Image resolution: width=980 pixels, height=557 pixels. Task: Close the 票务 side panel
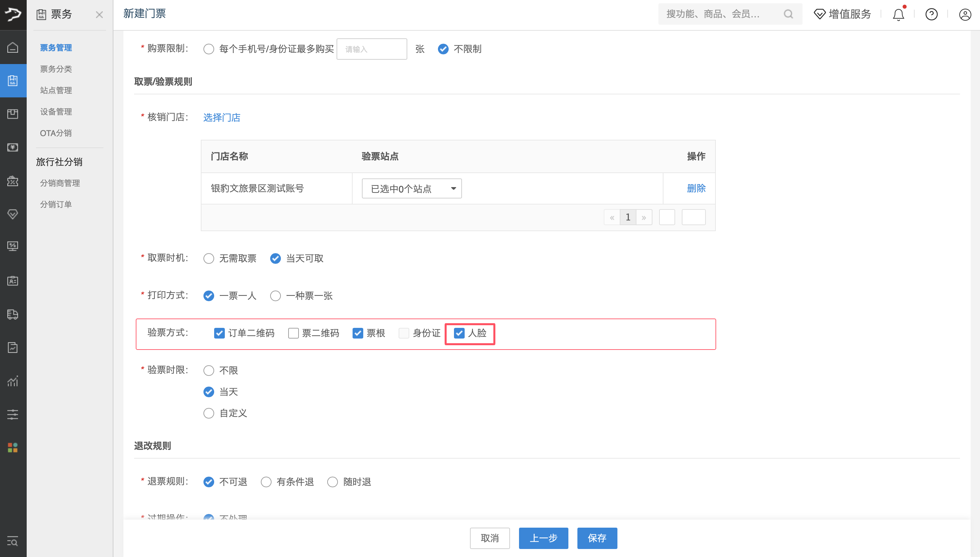click(x=99, y=15)
